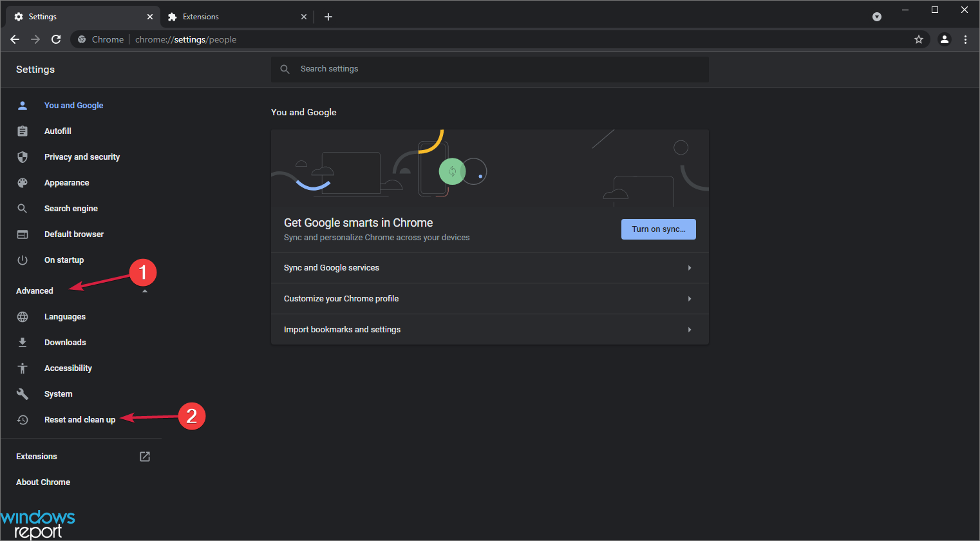
Task: Open Languages settings
Action: (64, 316)
